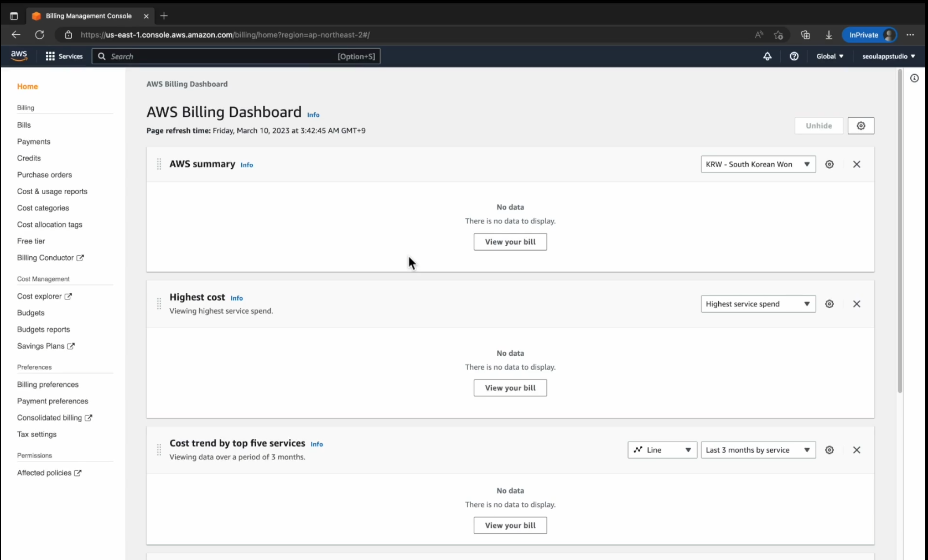
Task: Open Info link next to Highest cost
Action: [237, 298]
